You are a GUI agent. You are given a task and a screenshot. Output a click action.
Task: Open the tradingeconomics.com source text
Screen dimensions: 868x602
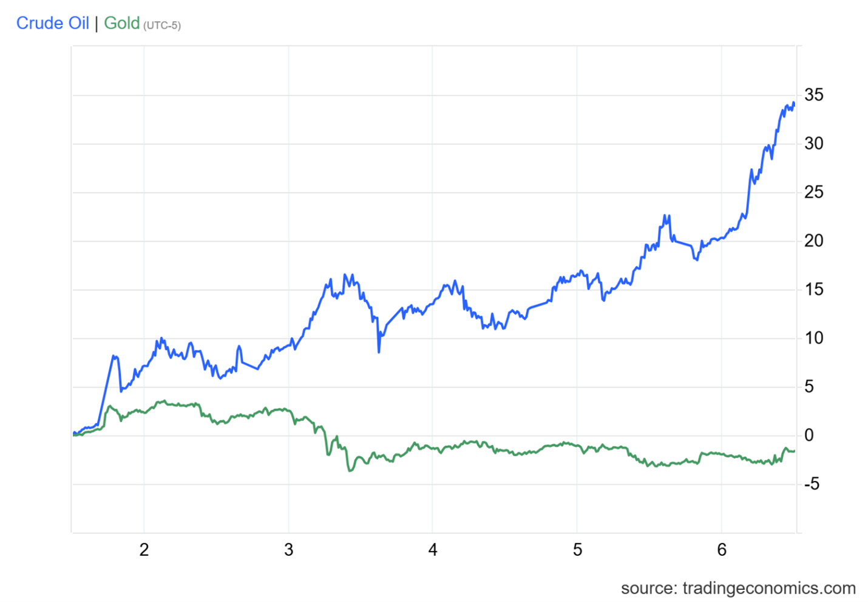click(x=737, y=588)
